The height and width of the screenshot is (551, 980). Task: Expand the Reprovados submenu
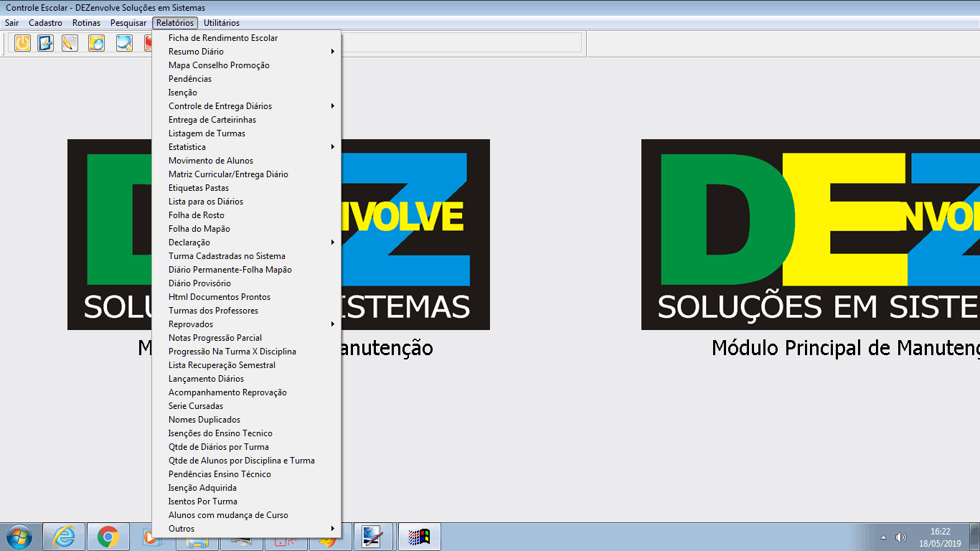tap(191, 324)
